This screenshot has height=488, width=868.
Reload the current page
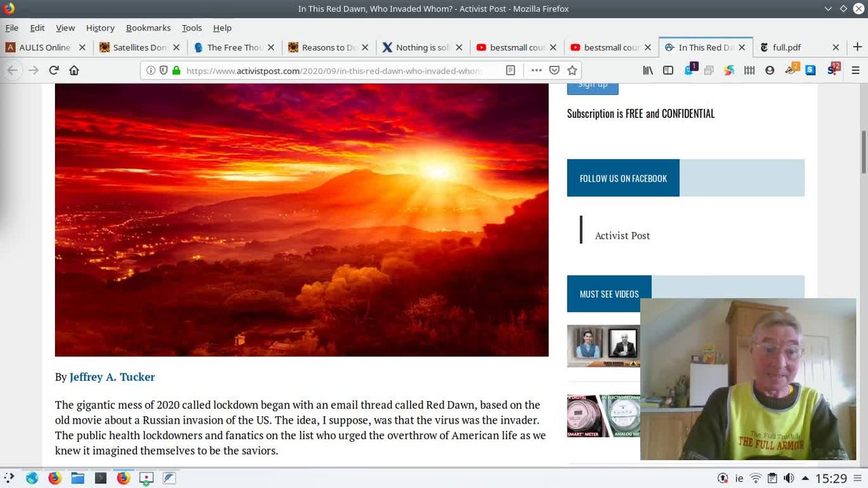tap(54, 70)
